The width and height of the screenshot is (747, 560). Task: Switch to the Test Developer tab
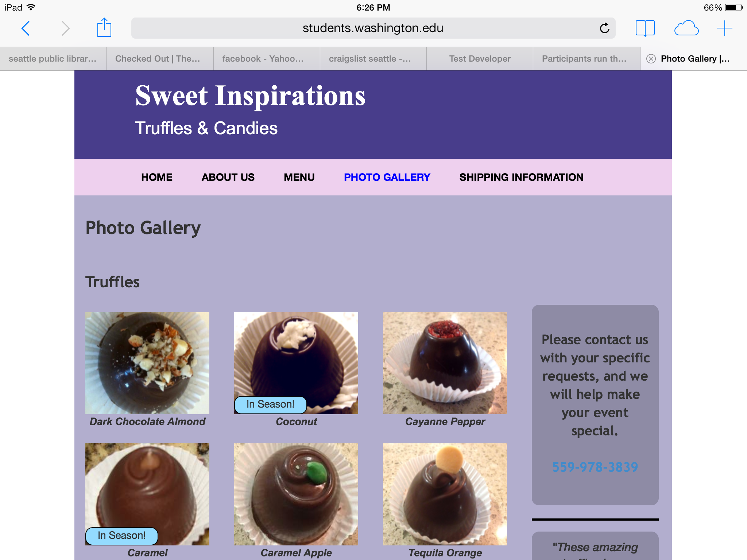tap(480, 59)
